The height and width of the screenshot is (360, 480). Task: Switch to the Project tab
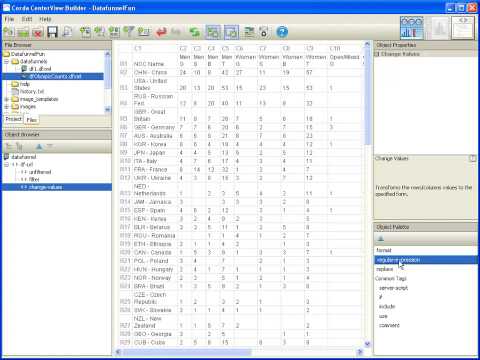[13, 119]
